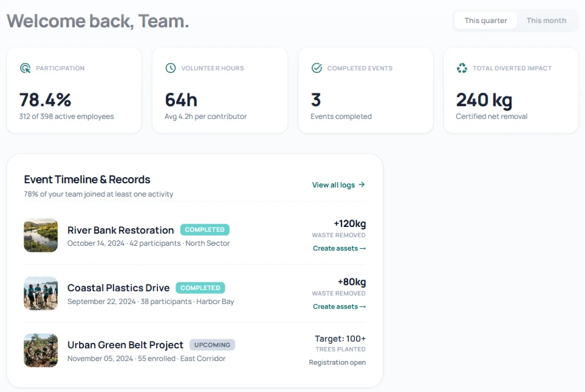Screen dimensions: 585x392
Task: Click the TREES PLANTED label
Action: [x=340, y=349]
